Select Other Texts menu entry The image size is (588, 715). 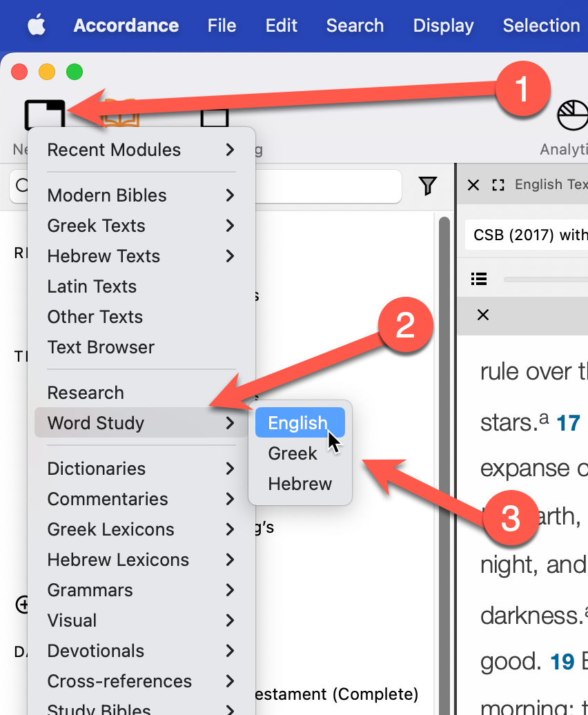tap(141, 317)
